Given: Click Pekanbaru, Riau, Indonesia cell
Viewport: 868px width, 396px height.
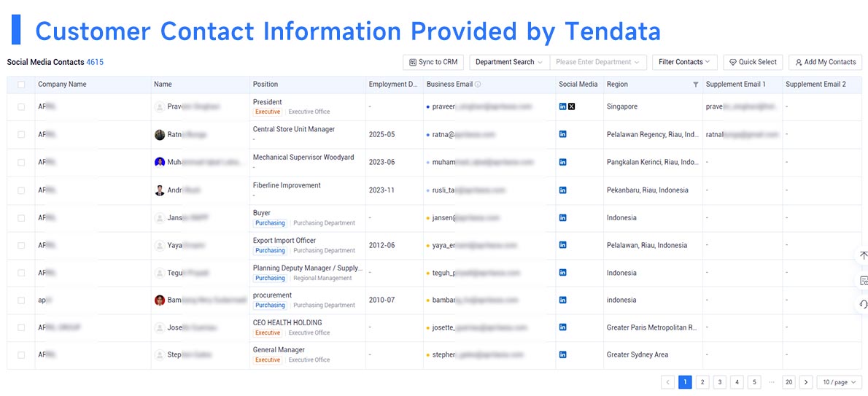Looking at the screenshot, I should [x=648, y=190].
